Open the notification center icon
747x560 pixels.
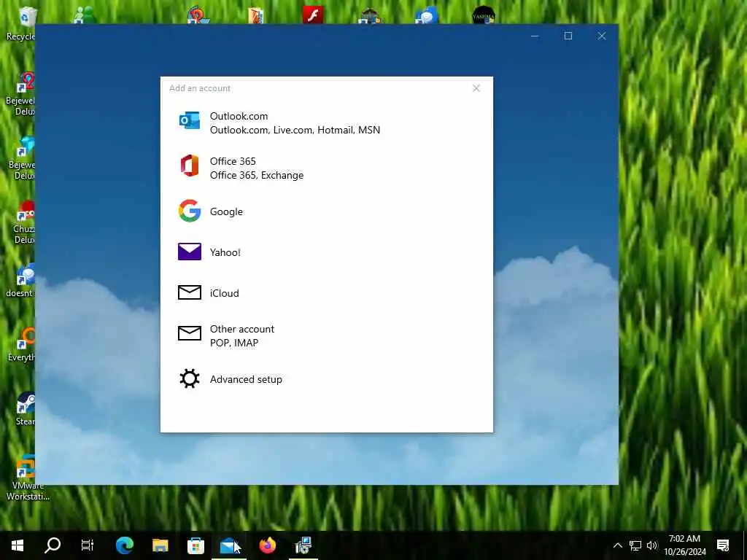click(723, 545)
